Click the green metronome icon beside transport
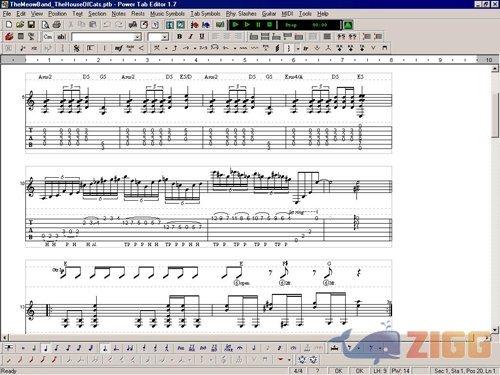Viewport: 500px width, 375px height. coord(348,25)
